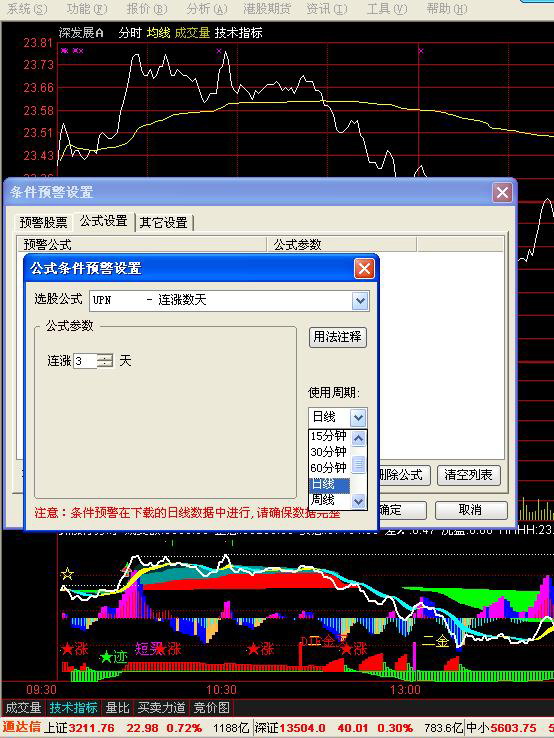This screenshot has width=554, height=738.
Task: Select 15分钟 in the period list
Action: 329,436
